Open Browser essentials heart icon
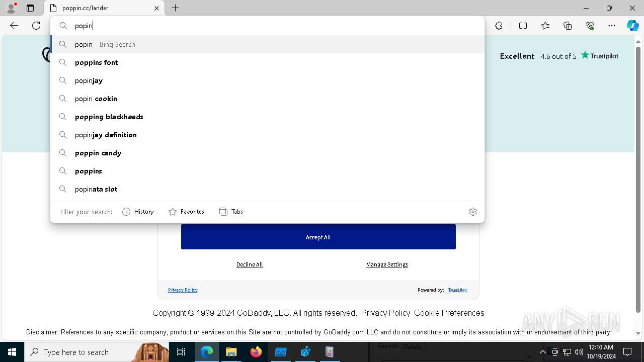644x362 pixels. click(590, 26)
